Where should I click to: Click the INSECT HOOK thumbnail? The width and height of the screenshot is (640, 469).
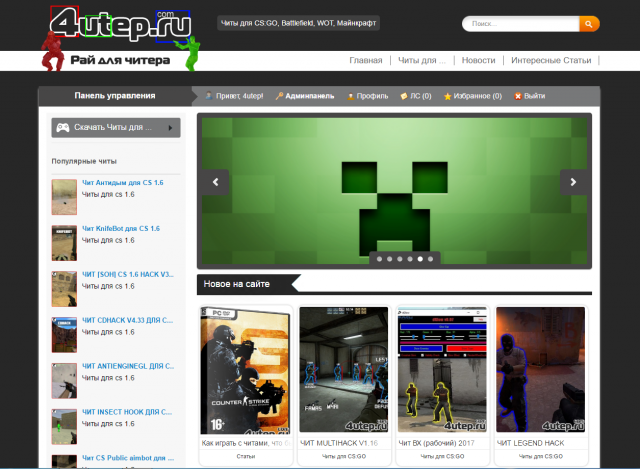64,427
